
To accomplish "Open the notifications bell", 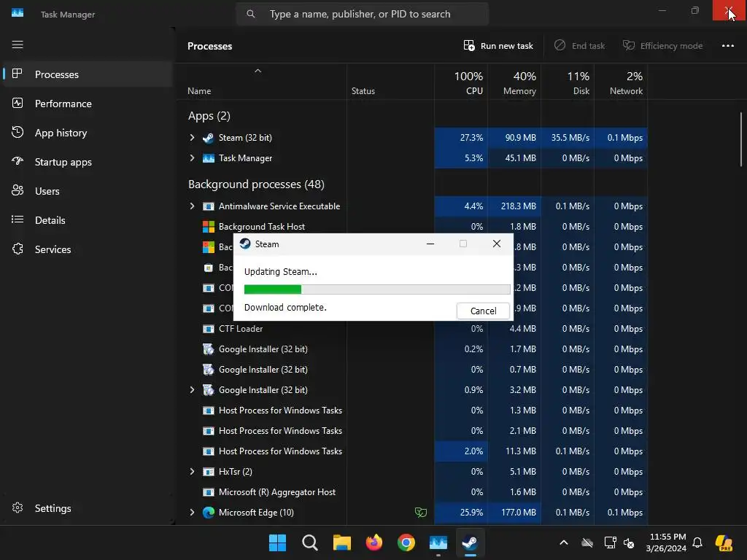I will point(697,542).
